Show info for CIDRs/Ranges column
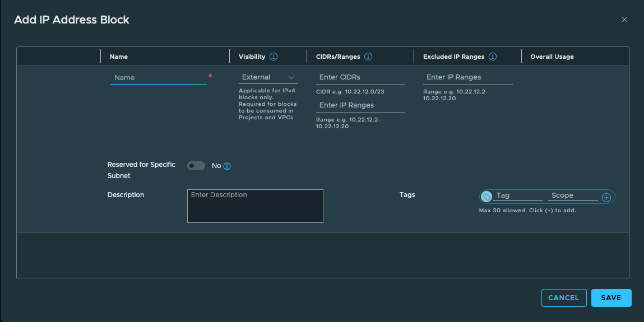This screenshot has height=322, width=644. (x=368, y=57)
